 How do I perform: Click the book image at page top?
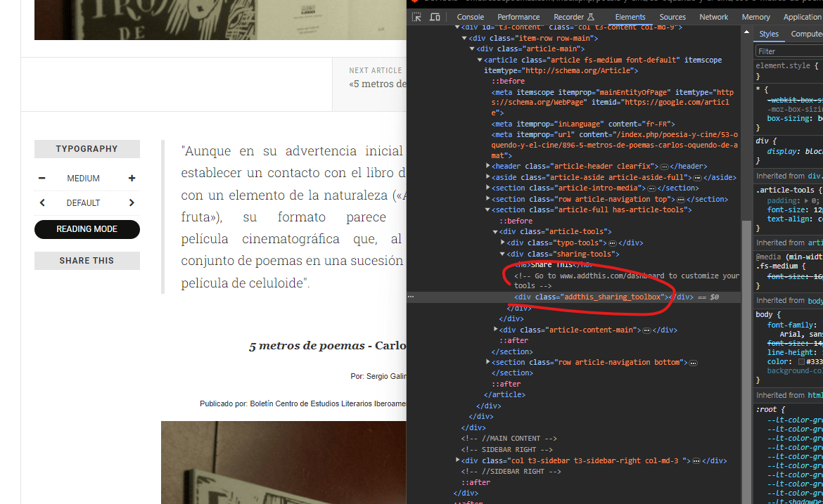pyautogui.click(x=220, y=20)
